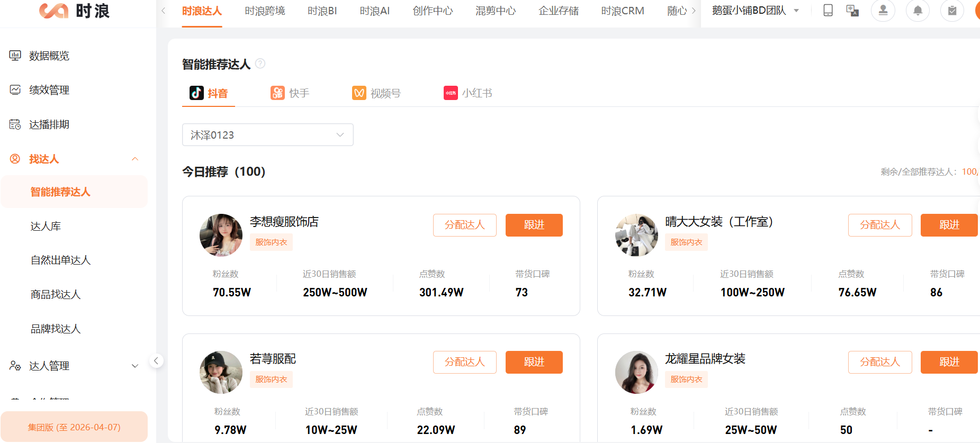Viewport: 980px width, 443px height.
Task: Open the mobile device icon in top bar
Action: coord(828,11)
